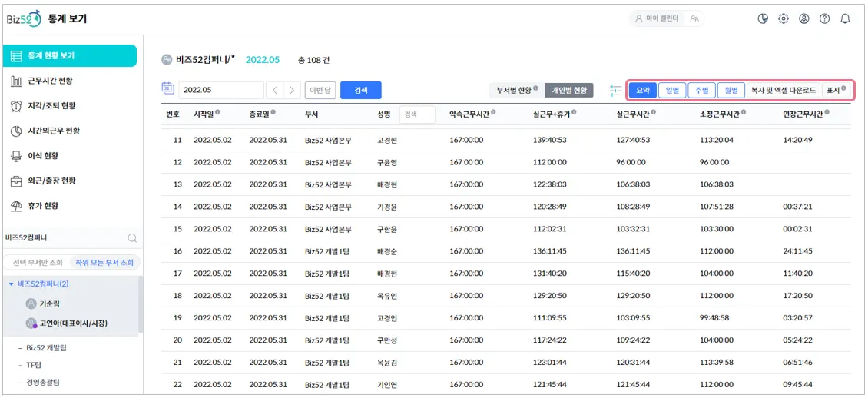Screen dimensions: 868x398
Task: Select 고연아(대표이사/사장) in tree
Action: pyautogui.click(x=73, y=323)
